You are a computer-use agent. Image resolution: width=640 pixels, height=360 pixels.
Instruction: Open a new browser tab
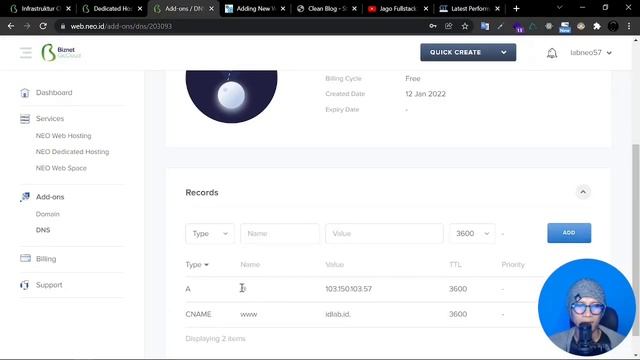point(516,9)
